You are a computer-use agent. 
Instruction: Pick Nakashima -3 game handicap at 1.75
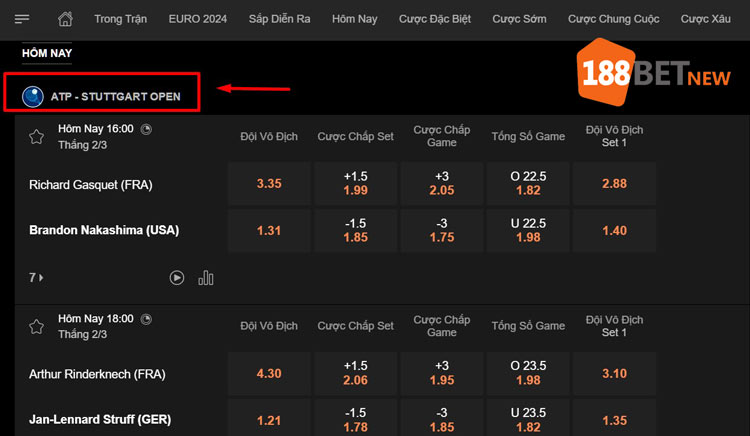(442, 230)
